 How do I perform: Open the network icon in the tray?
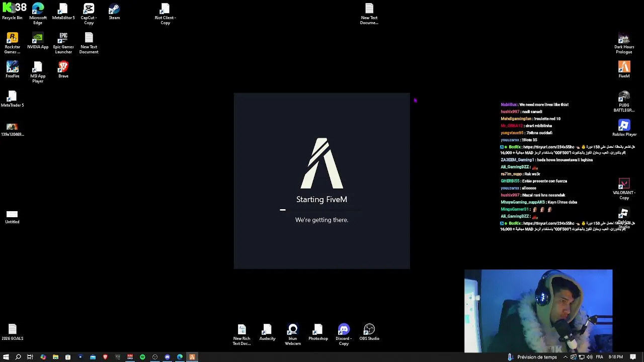pos(582,357)
